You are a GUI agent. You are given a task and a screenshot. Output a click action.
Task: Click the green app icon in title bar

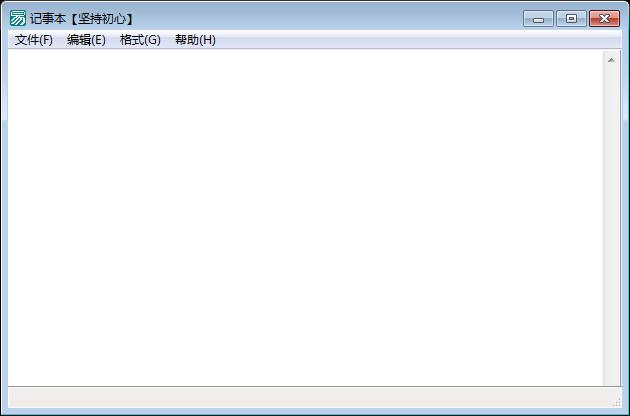click(18, 18)
